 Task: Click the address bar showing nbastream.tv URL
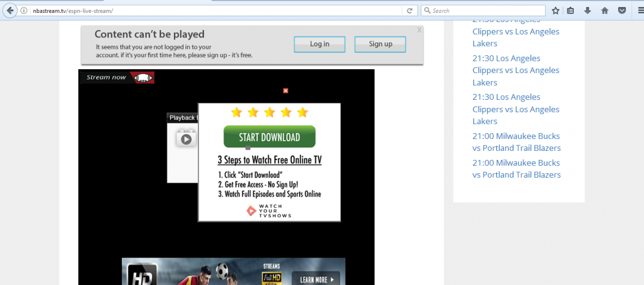[x=215, y=11]
